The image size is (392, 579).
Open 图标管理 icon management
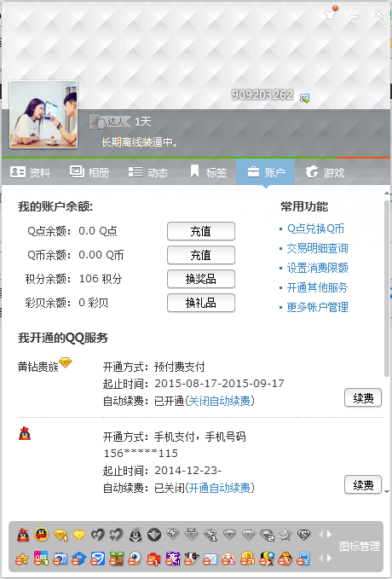point(360,547)
